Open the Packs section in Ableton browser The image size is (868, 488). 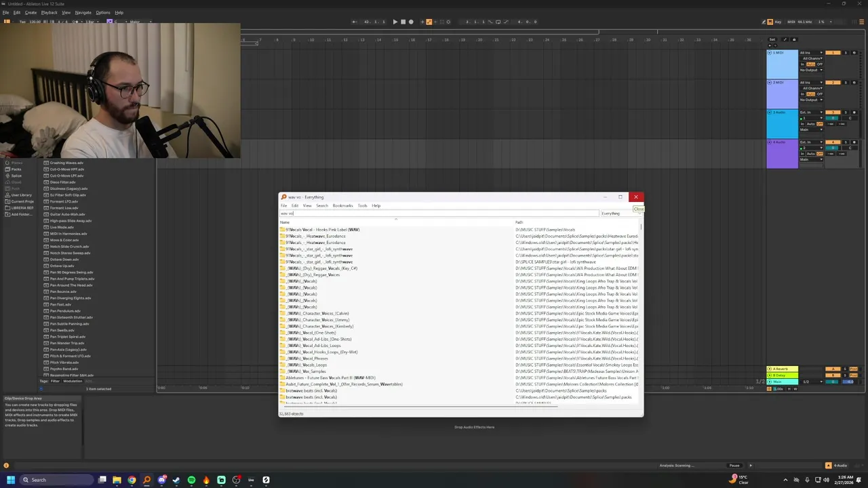click(x=13, y=169)
